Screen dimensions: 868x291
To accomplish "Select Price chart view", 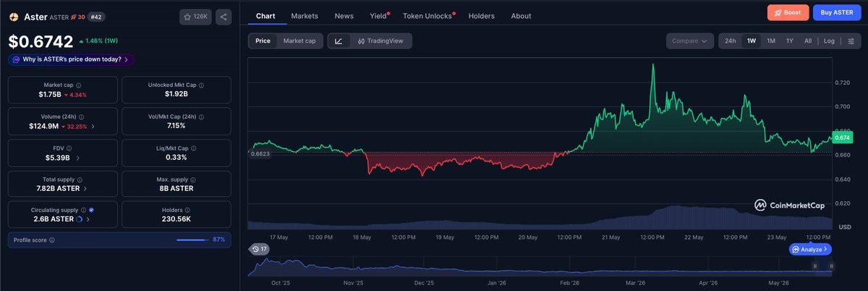I will (x=263, y=41).
